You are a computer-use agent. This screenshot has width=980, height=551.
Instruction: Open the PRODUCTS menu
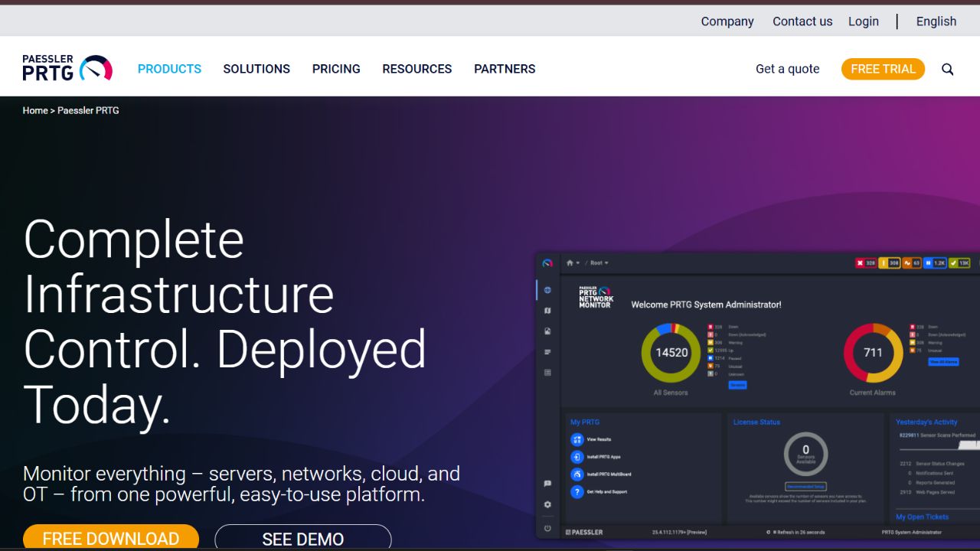point(169,69)
